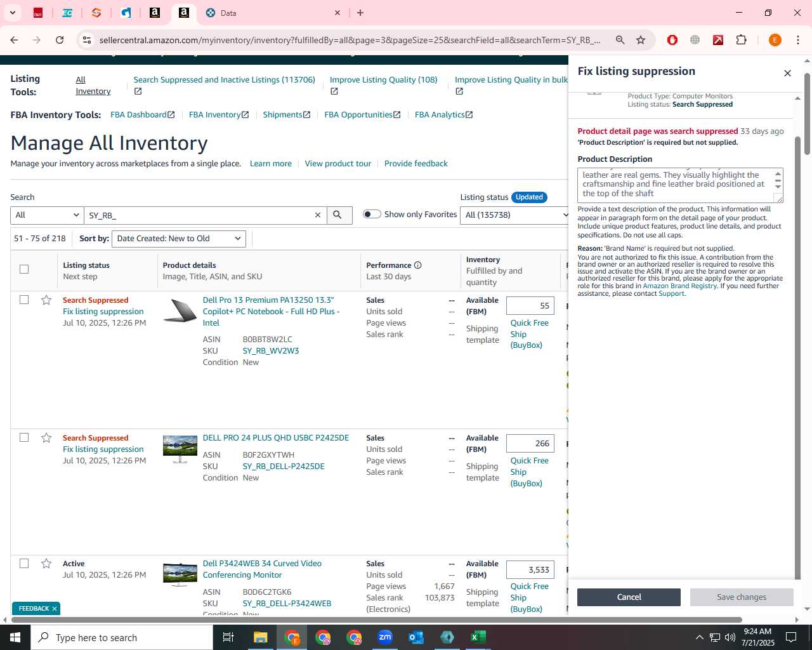Select checkbox for Dell Pro 13 Premium row
This screenshot has height=650, width=812.
(x=24, y=300)
